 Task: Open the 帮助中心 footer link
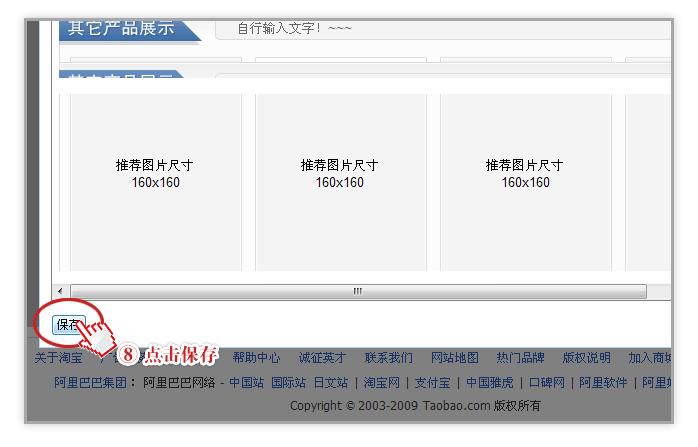(256, 358)
